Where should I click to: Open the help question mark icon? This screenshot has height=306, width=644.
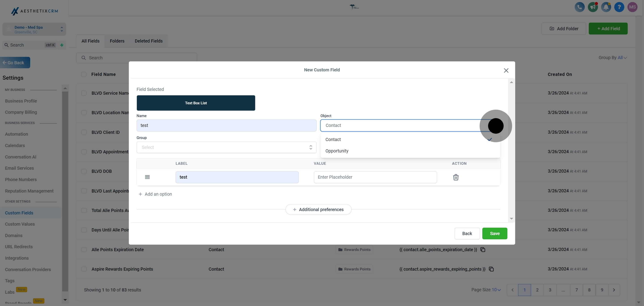pos(619,7)
